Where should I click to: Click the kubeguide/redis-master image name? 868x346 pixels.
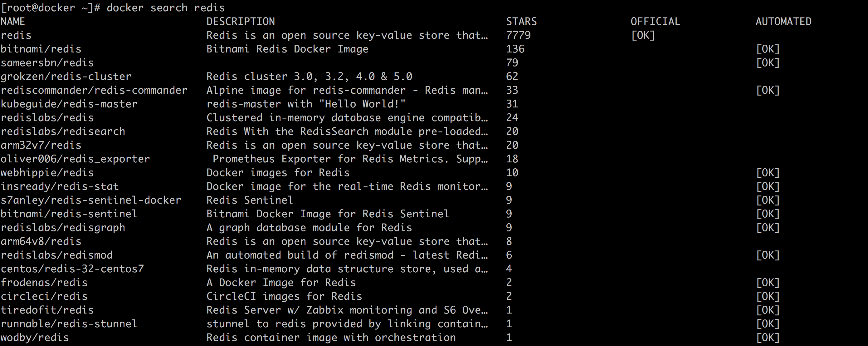(69, 104)
